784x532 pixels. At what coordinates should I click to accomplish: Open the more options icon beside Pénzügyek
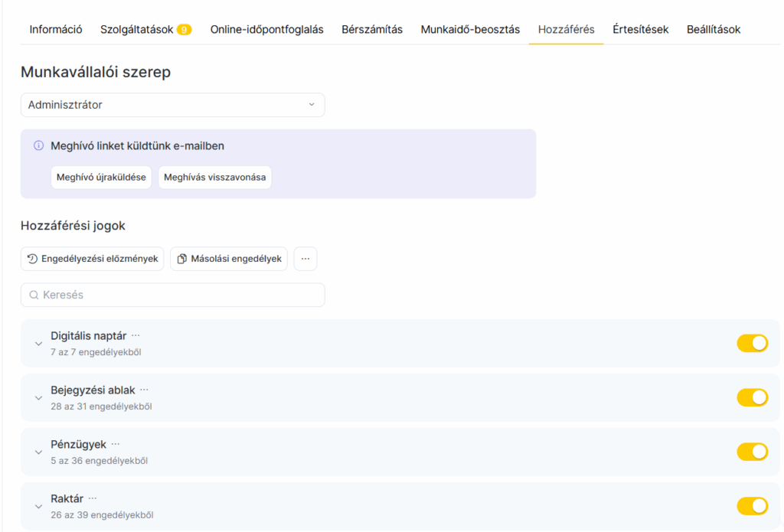click(116, 444)
